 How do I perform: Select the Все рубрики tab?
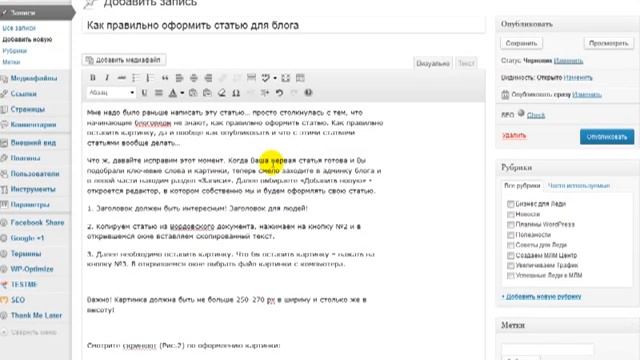click(x=522, y=185)
